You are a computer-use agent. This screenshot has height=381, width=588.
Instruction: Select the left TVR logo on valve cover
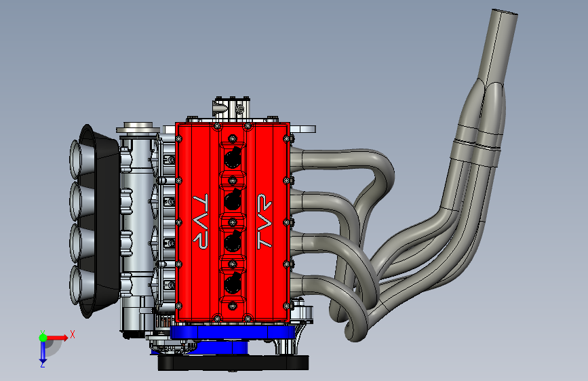point(201,221)
